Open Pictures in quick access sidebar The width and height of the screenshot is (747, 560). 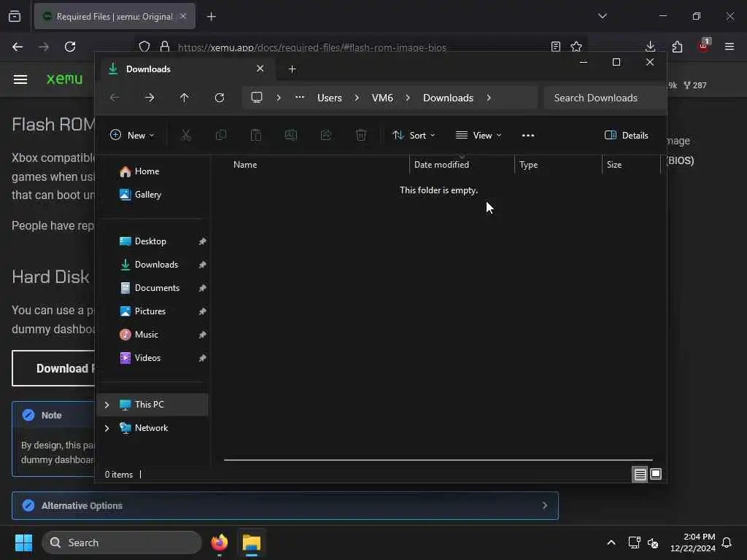tap(150, 311)
